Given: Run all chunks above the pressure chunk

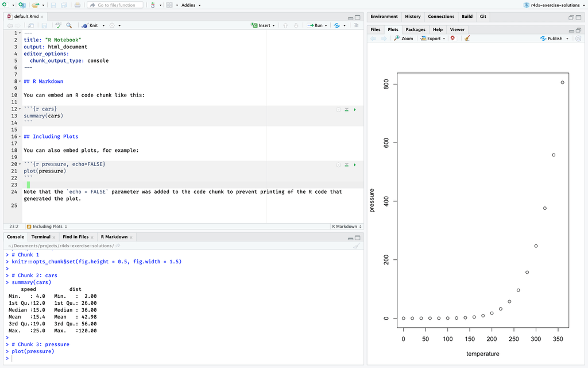Looking at the screenshot, I should pyautogui.click(x=346, y=165).
